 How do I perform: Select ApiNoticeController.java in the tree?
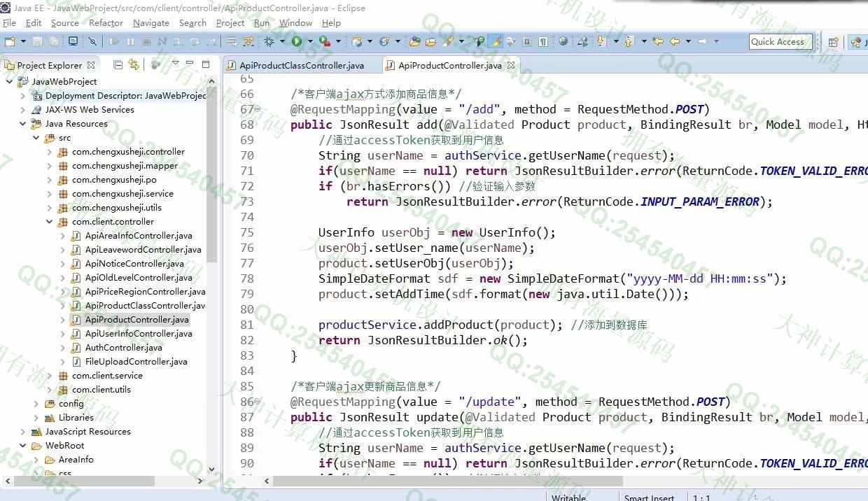(x=134, y=263)
